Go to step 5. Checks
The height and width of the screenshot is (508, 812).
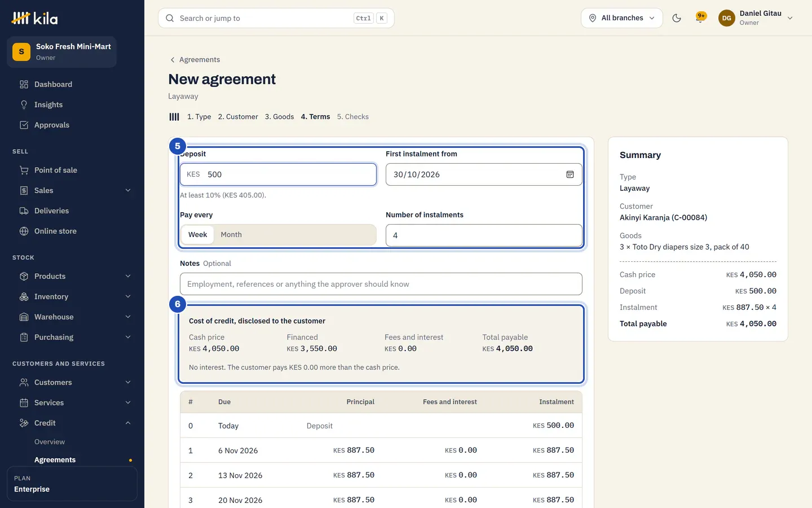click(353, 117)
